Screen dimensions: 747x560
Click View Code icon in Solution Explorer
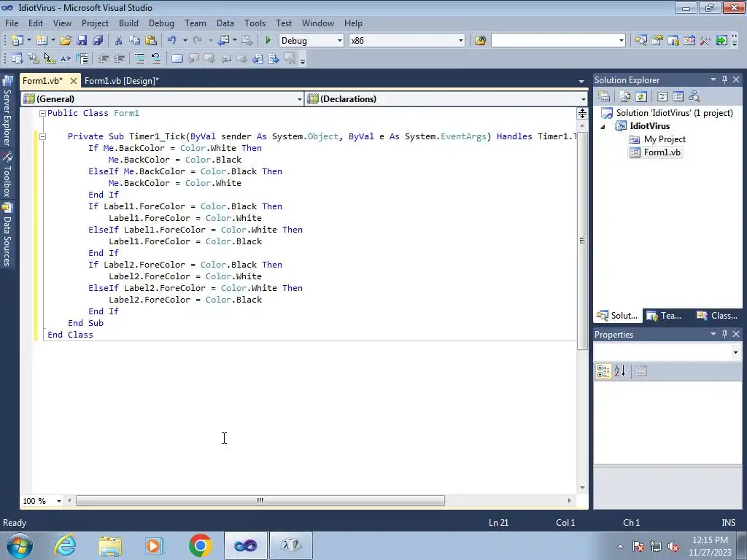(662, 97)
